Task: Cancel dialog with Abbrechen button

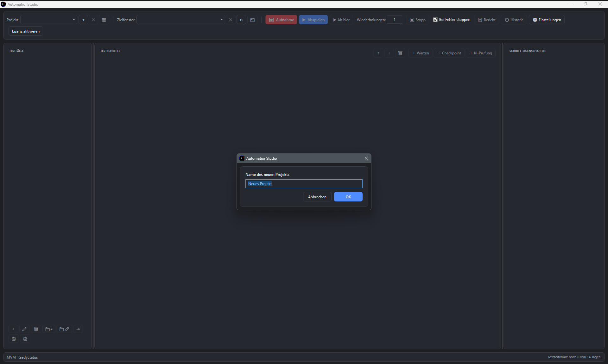Action: (x=317, y=197)
